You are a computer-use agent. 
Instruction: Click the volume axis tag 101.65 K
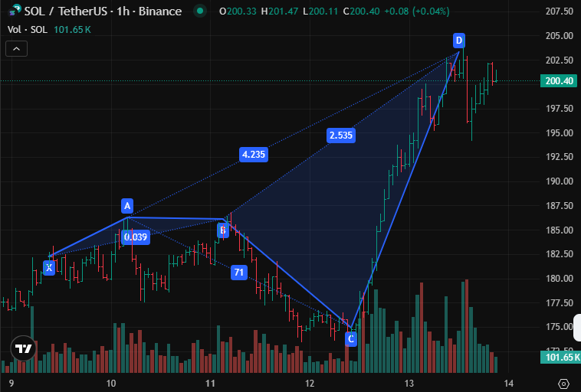560,358
